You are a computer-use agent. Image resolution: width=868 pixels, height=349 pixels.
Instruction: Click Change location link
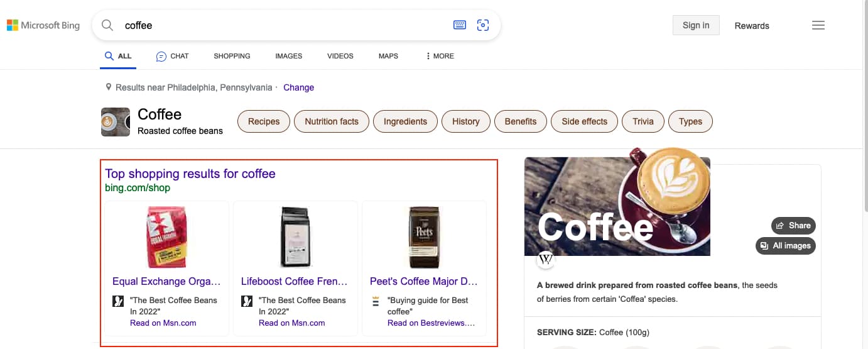[298, 87]
